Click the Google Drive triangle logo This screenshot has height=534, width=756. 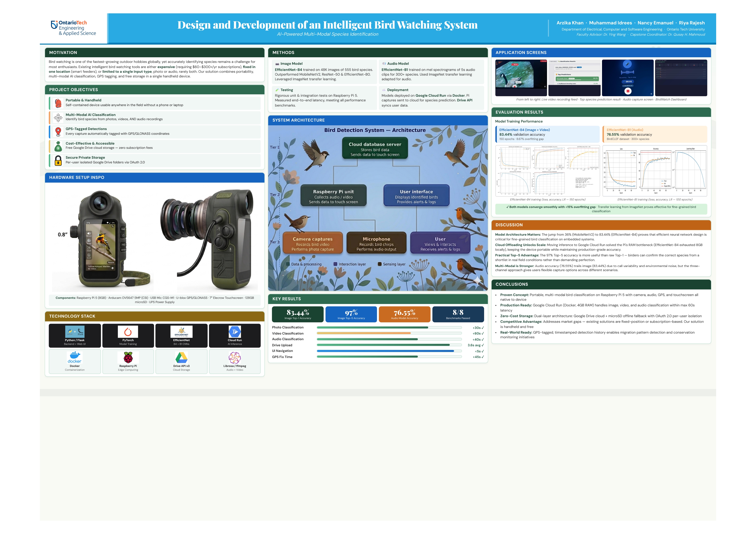[x=181, y=357]
